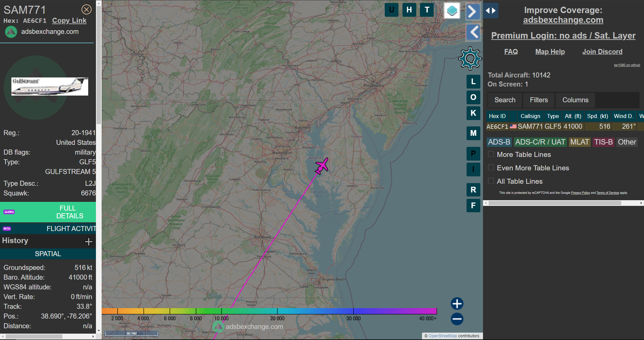The height and width of the screenshot is (340, 644).
Task: Click the left chevron sidebar toggle
Action: point(474,33)
